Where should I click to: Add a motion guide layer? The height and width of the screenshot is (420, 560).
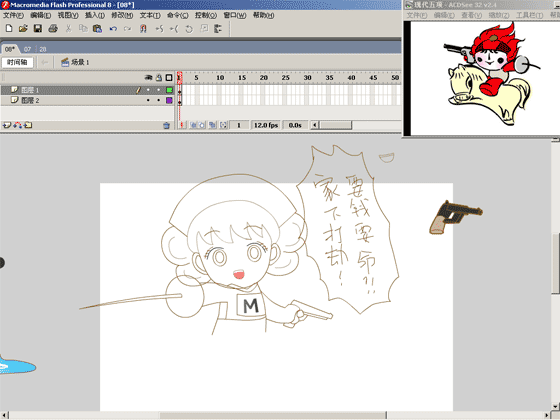tap(18, 125)
